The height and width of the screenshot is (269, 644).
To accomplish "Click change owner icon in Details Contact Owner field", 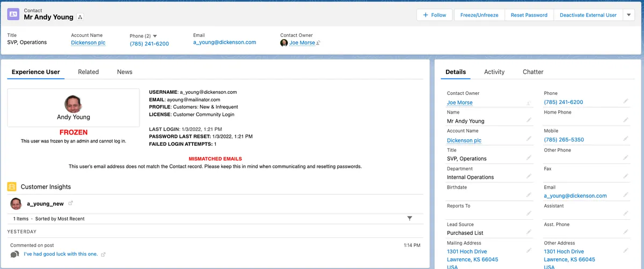I will (x=529, y=102).
